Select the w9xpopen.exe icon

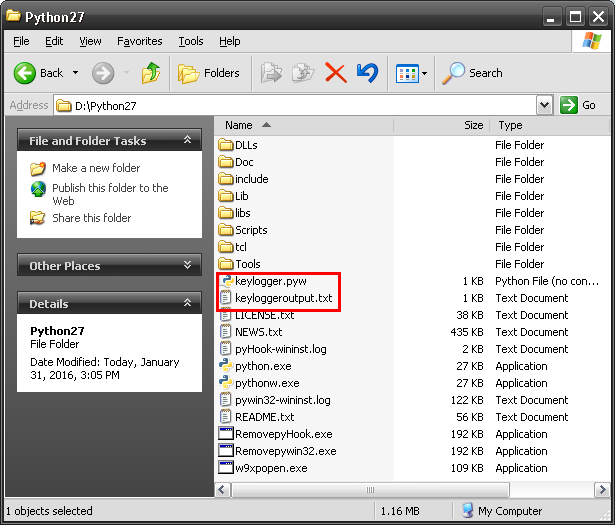226,468
